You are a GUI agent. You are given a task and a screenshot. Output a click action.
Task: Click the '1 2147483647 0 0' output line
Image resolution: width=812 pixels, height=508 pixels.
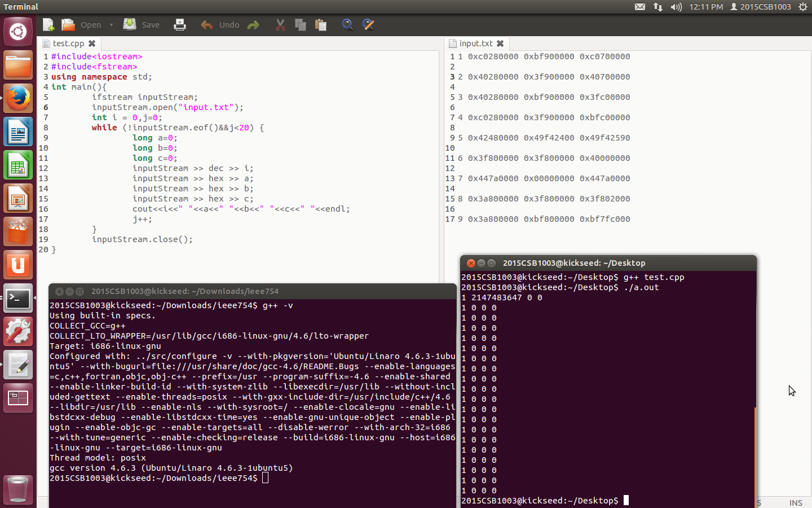[502, 297]
